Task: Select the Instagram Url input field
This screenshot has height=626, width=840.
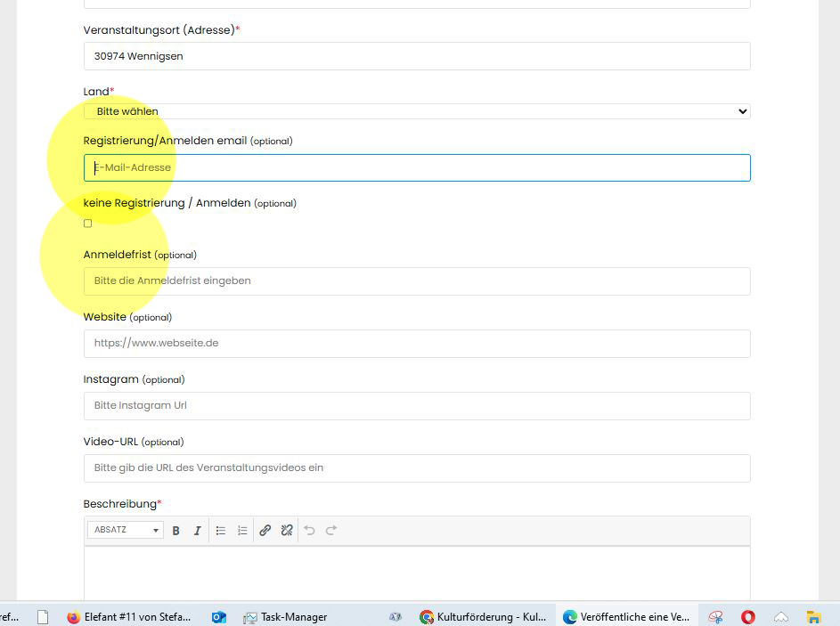Action: pyautogui.click(x=417, y=406)
